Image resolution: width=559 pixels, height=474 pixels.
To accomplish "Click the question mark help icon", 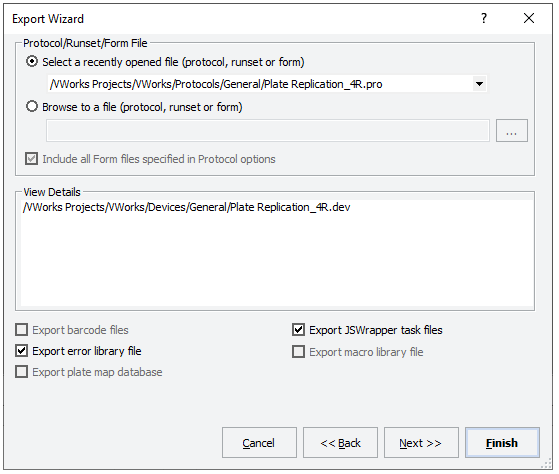I will (484, 18).
